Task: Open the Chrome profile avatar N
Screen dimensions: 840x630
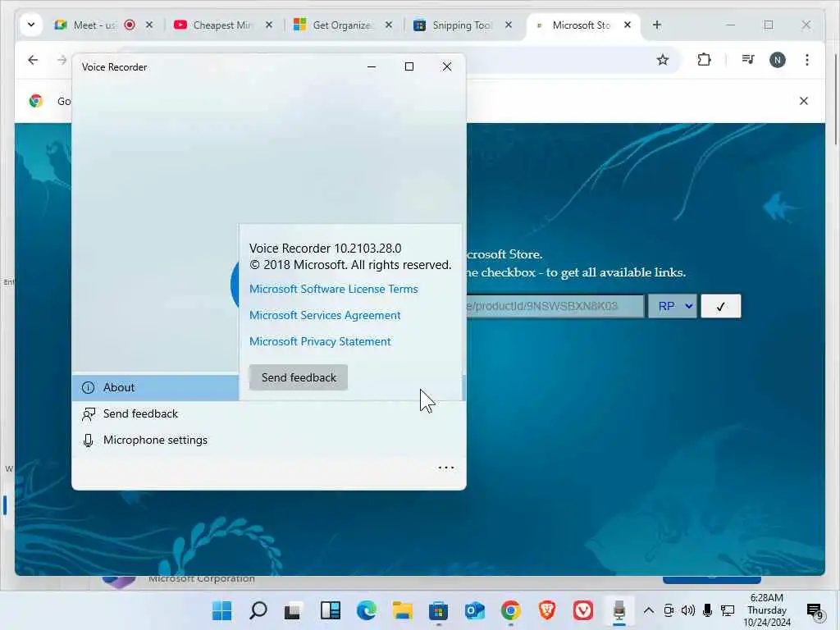Action: 778,60
